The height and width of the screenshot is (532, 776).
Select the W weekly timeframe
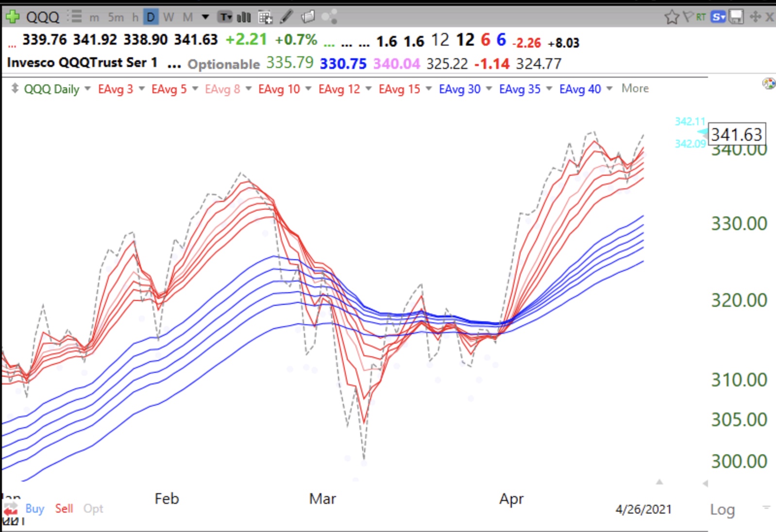[169, 17]
